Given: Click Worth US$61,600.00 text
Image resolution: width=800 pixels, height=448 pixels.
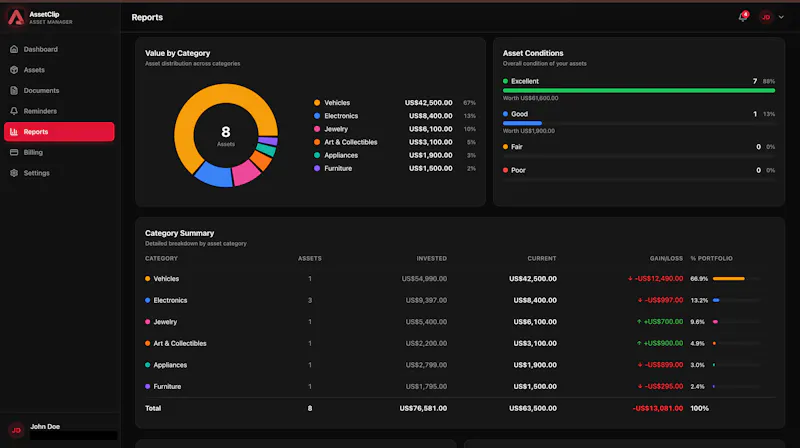Looking at the screenshot, I should pos(531,98).
